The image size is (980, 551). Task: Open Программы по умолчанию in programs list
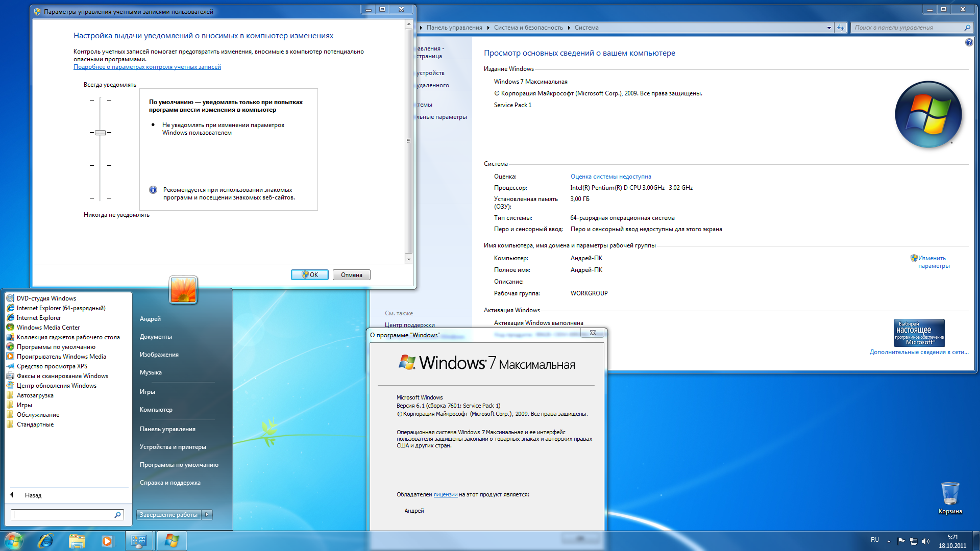[x=56, y=347]
